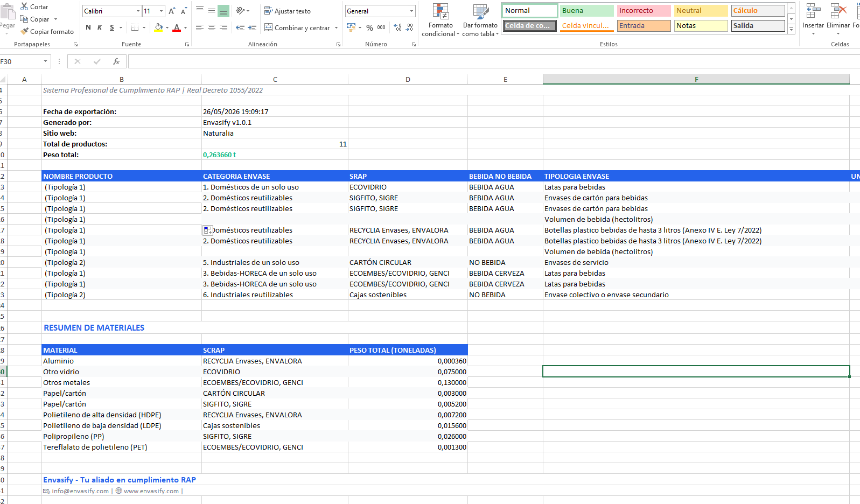This screenshot has height=504, width=860.
Task: Align text left
Action: pyautogui.click(x=200, y=27)
